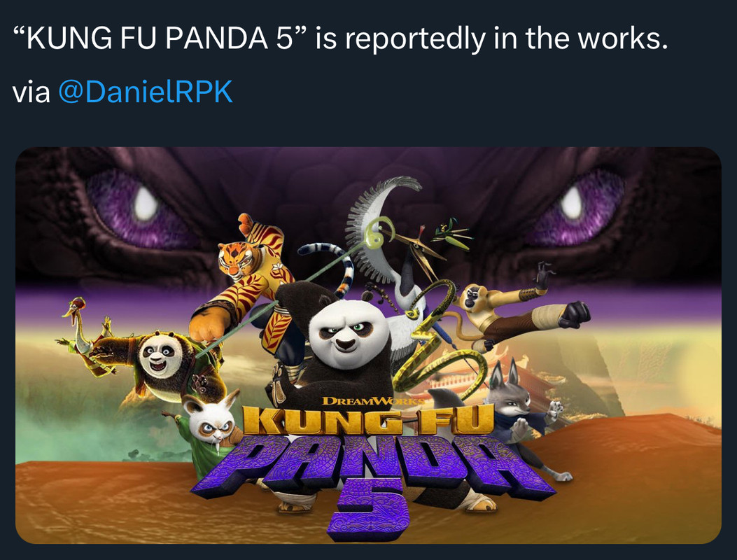Click Crane's raised white wing
737x560 pixels.
click(376, 225)
